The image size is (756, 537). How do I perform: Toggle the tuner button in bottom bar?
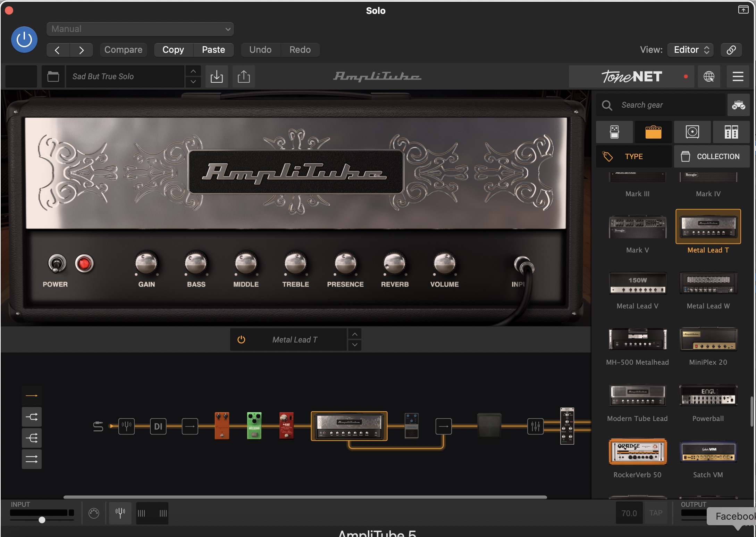(120, 513)
